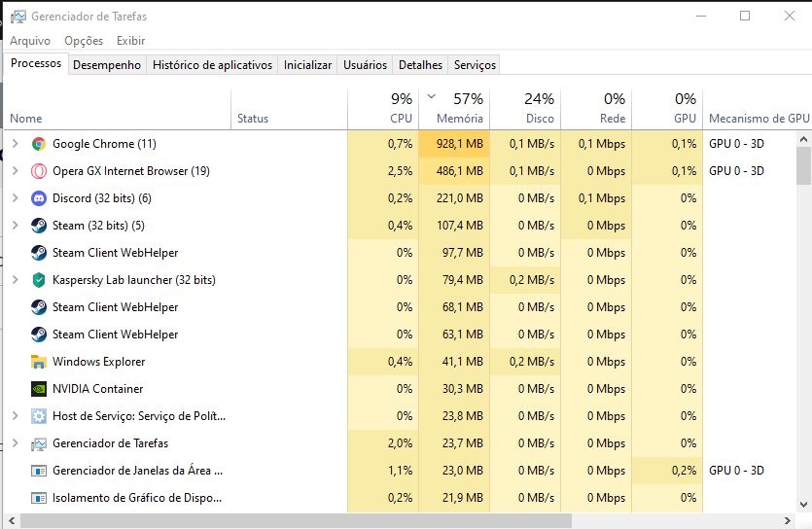Expand the Gerenciador de Tarefas process group
This screenshot has height=529, width=812.
[x=15, y=443]
